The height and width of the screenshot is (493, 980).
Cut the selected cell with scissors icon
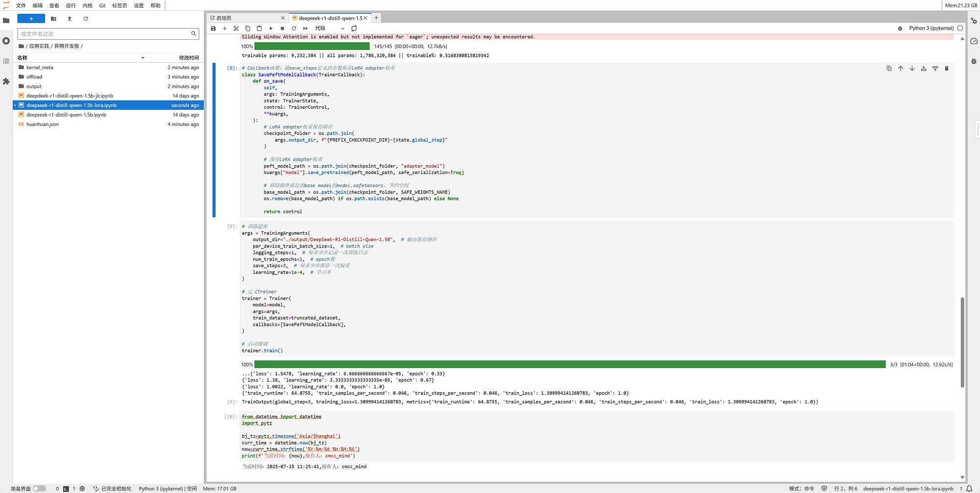(236, 28)
